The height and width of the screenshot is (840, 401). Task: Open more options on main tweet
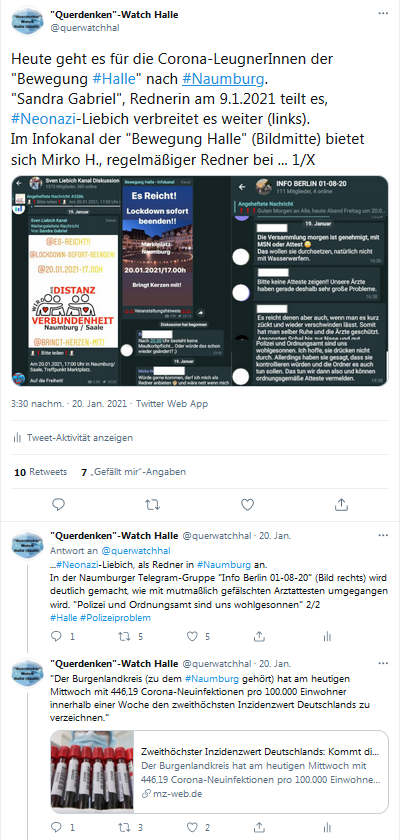383,13
